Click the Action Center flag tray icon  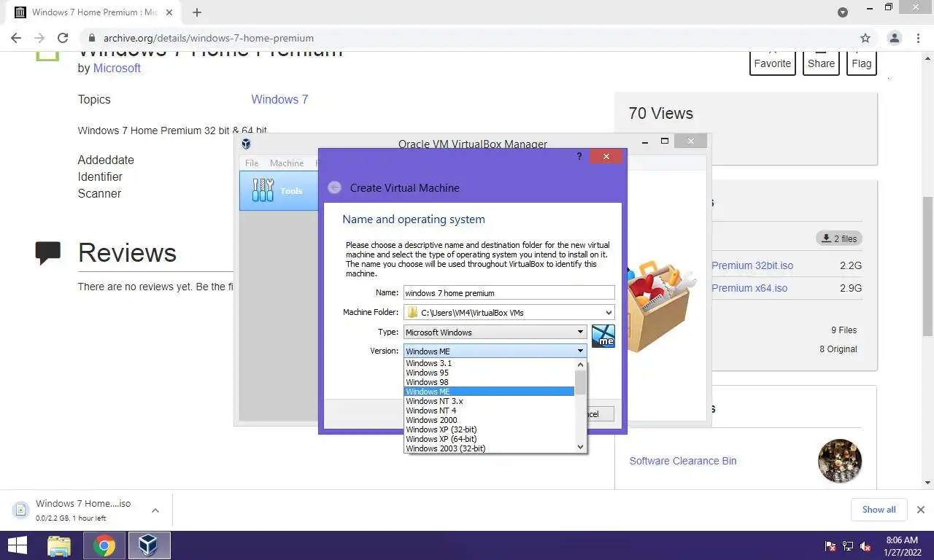830,546
